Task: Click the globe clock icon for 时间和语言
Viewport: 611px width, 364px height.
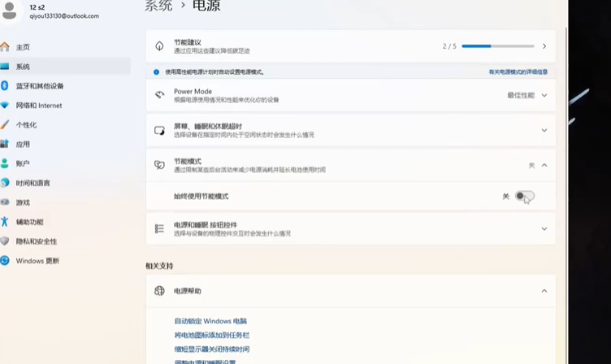Action: click(x=5, y=183)
